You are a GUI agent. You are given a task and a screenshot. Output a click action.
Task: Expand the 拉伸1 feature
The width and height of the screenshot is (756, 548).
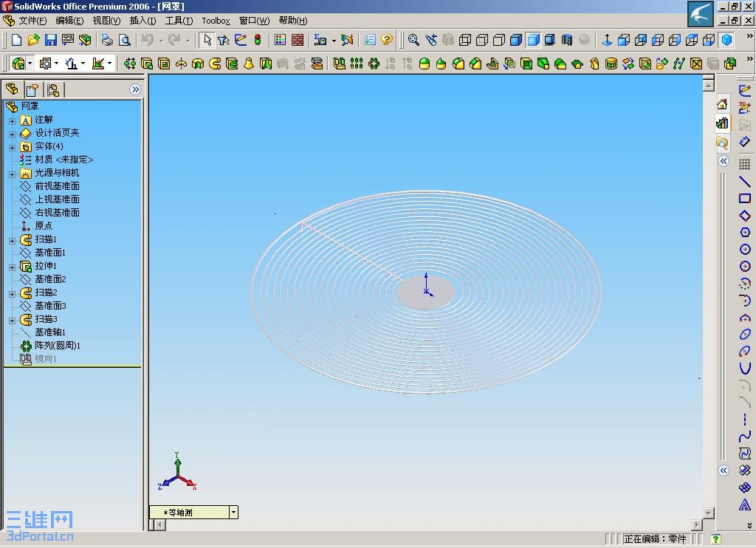click(x=12, y=267)
